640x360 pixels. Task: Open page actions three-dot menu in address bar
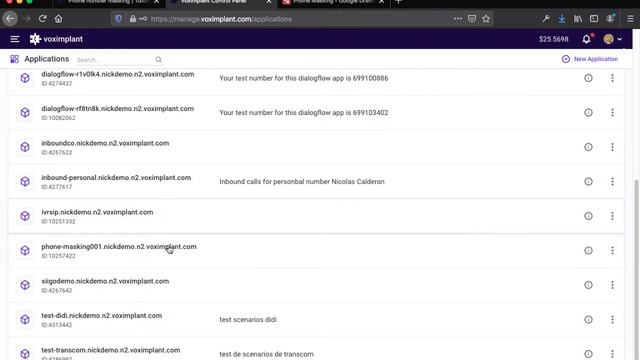tap(458, 19)
